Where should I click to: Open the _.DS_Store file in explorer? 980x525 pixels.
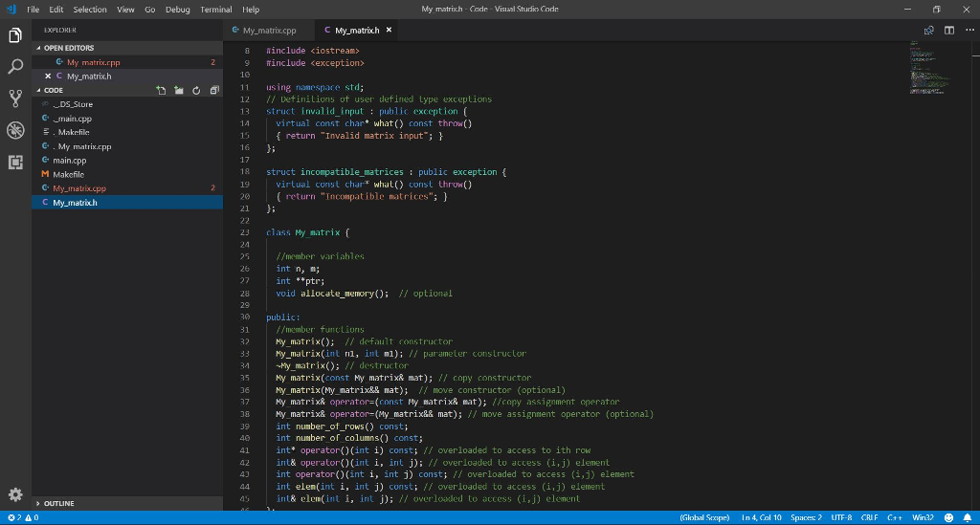(127, 104)
